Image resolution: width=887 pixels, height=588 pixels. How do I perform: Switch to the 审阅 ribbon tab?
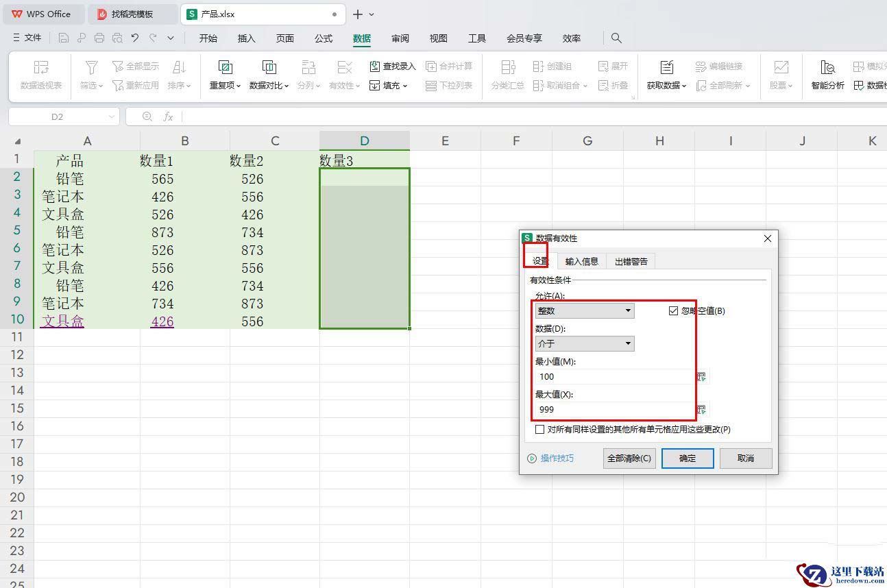coord(400,38)
